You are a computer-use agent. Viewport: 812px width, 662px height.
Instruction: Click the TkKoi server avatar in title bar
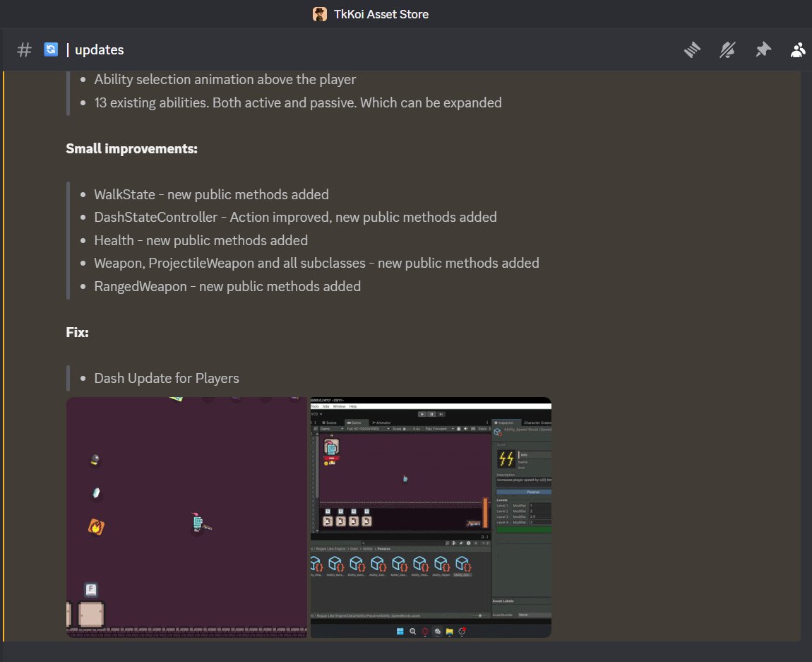pos(320,14)
